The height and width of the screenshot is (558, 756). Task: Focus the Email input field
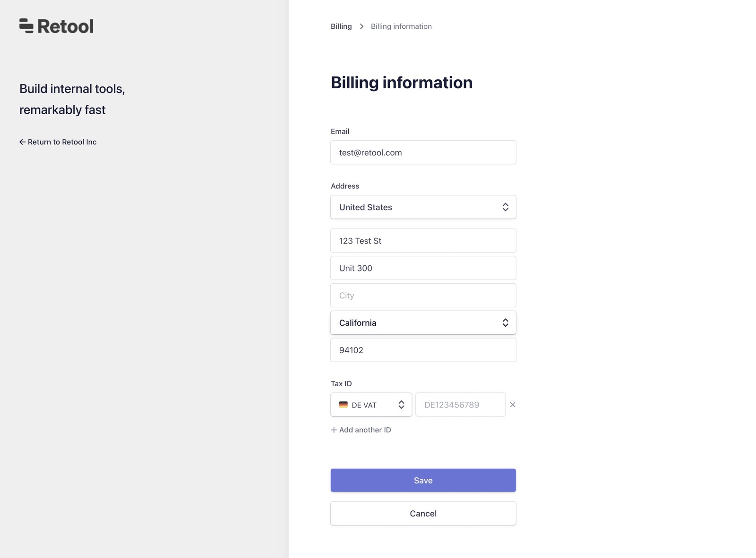tap(423, 152)
